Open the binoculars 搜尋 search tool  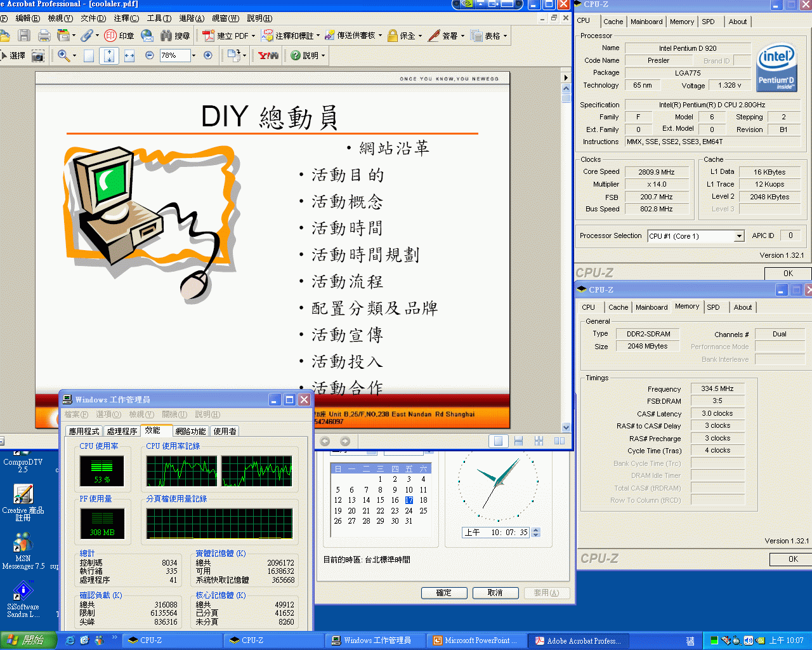(x=175, y=36)
